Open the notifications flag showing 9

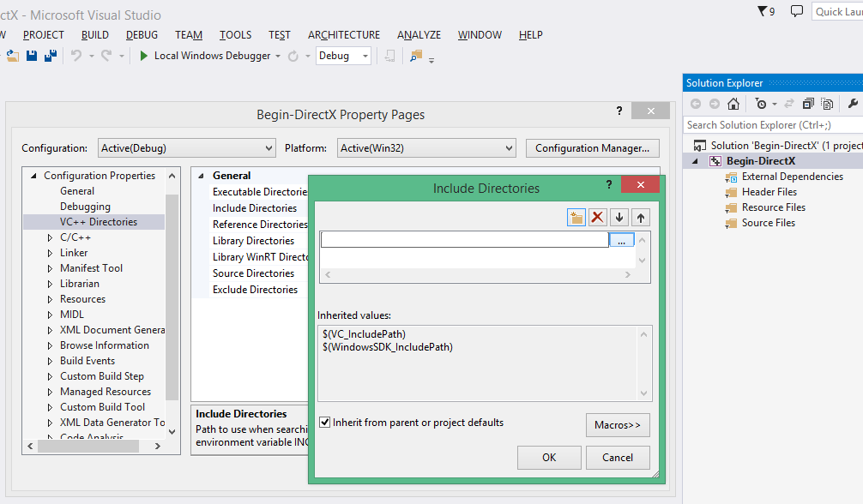766,11
